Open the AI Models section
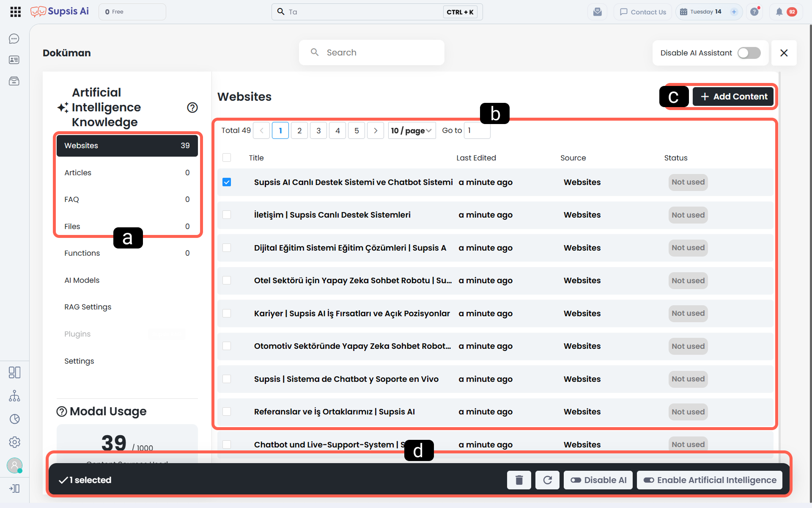 click(127, 280)
